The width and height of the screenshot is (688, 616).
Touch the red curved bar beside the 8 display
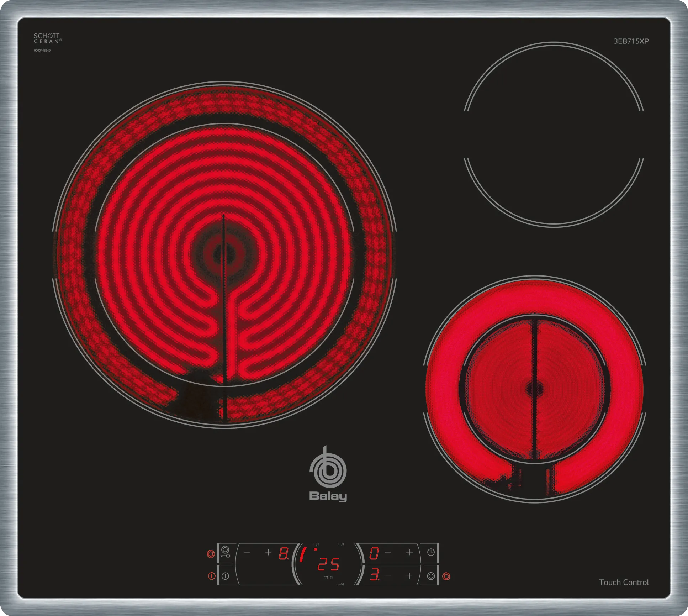tap(303, 554)
